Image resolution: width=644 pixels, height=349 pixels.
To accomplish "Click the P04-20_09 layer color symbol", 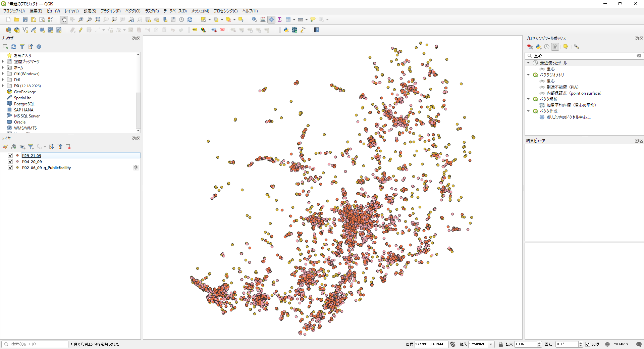I will [17, 162].
